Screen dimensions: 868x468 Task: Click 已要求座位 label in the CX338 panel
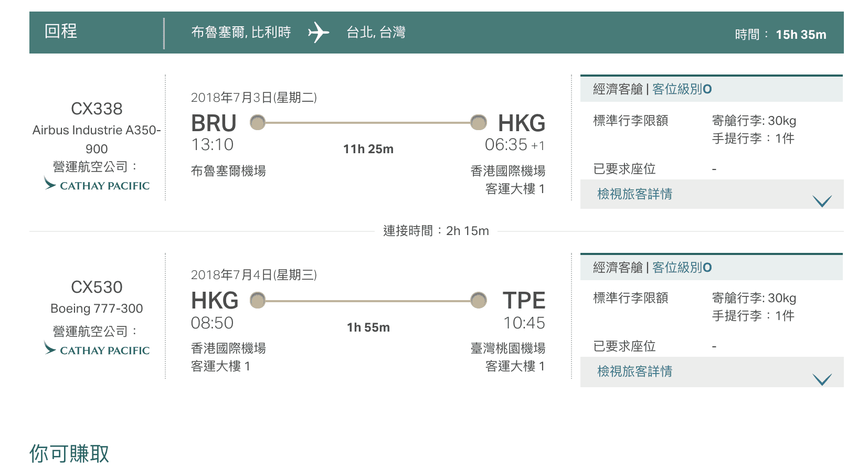point(624,169)
